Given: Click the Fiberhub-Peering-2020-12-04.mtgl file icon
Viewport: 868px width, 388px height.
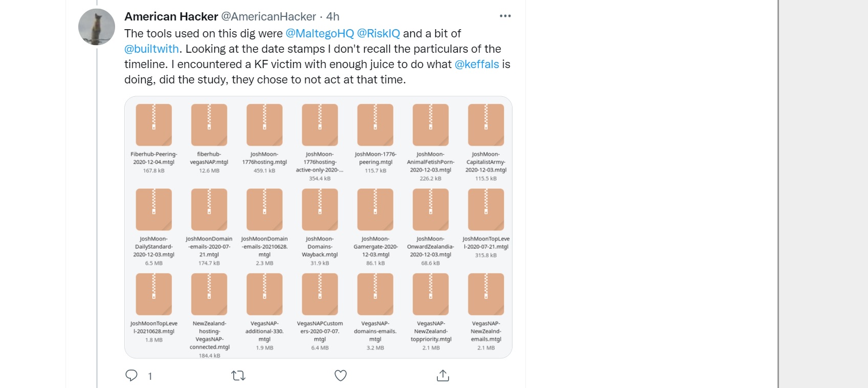Looking at the screenshot, I should pyautogui.click(x=154, y=125).
